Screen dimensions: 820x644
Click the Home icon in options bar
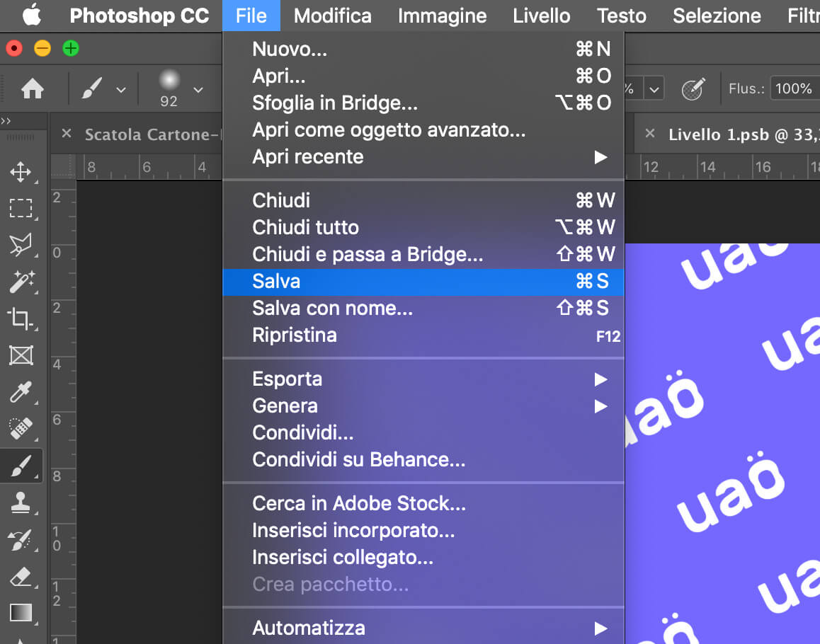pyautogui.click(x=33, y=89)
